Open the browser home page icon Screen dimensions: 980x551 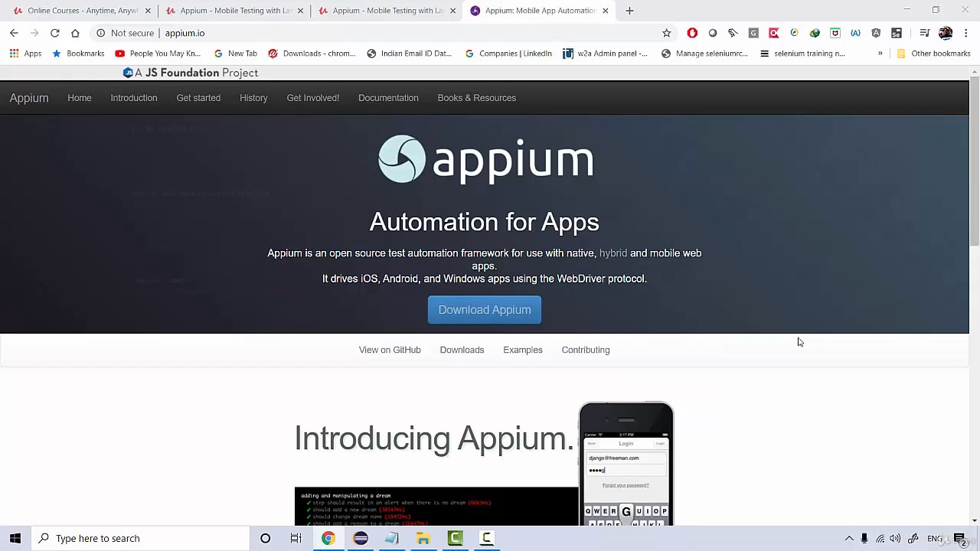pos(75,33)
